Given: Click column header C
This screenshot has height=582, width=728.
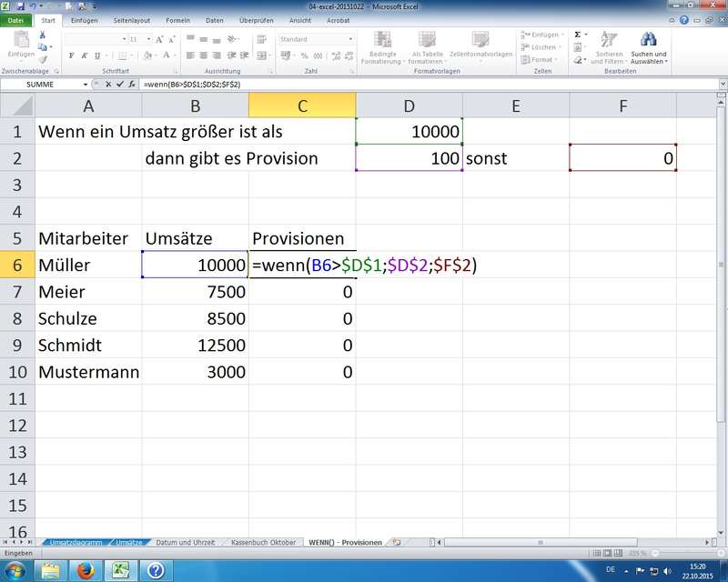Looking at the screenshot, I should [x=301, y=105].
